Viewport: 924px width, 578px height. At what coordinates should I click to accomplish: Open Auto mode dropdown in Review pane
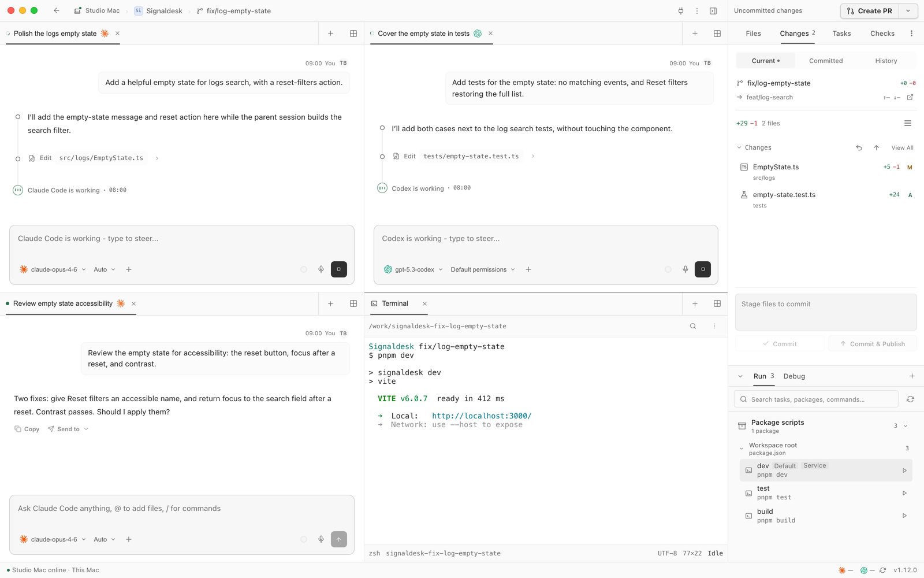coord(105,539)
